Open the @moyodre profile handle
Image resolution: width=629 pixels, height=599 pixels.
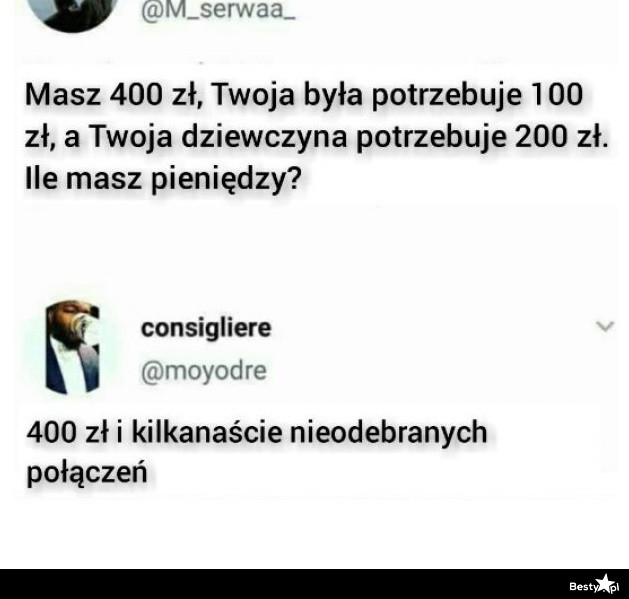[204, 371]
